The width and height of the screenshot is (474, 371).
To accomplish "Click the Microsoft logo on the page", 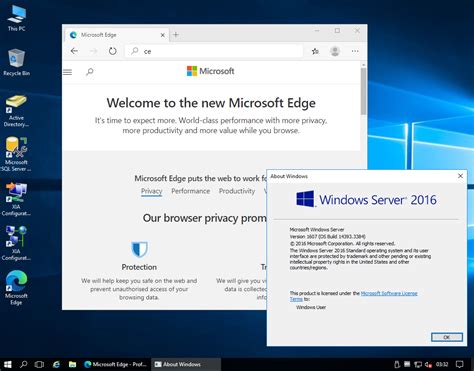I will click(210, 71).
